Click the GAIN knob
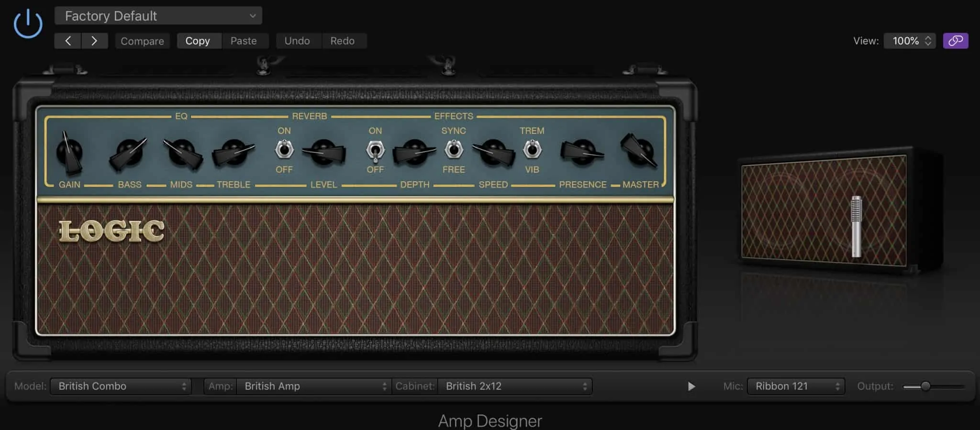 [70, 153]
